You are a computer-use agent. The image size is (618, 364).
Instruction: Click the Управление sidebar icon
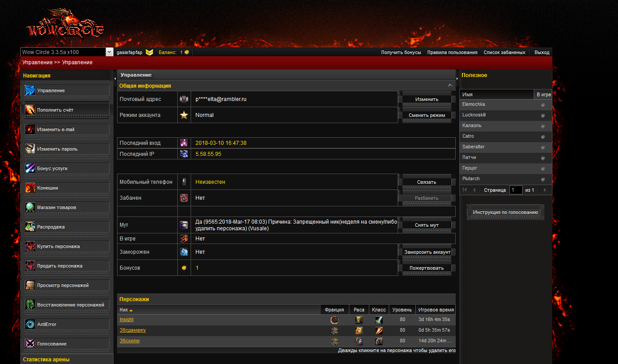coord(30,90)
